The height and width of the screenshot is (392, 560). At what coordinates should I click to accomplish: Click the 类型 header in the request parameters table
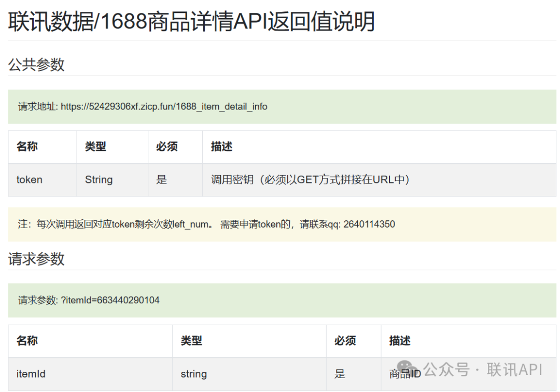(x=191, y=341)
